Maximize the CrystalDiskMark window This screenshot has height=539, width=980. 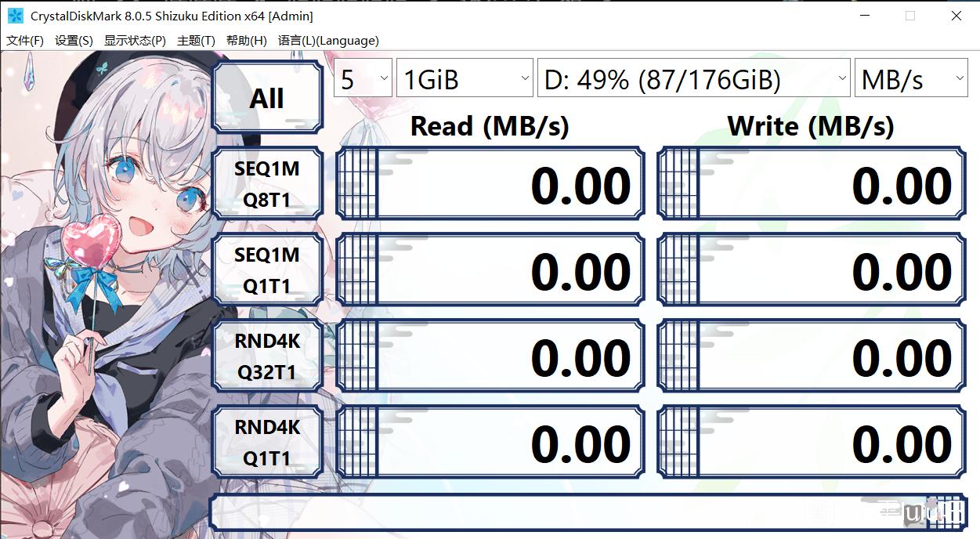point(910,16)
